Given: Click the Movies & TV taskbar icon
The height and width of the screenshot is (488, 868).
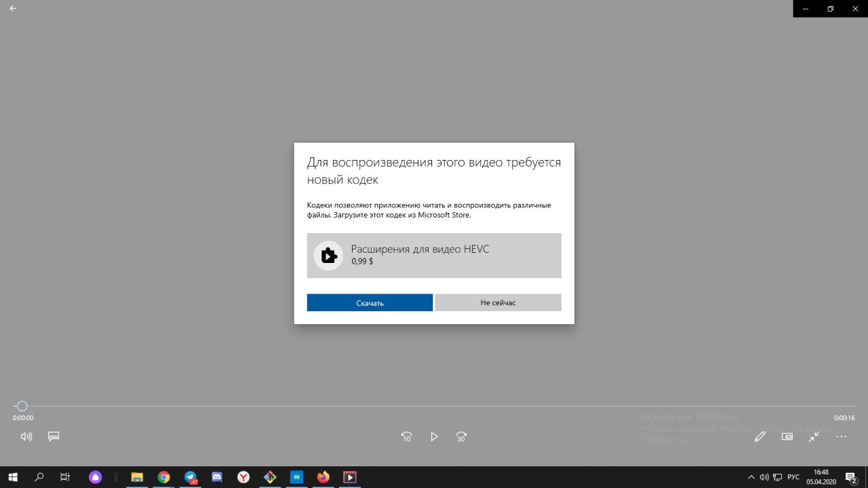Looking at the screenshot, I should point(350,477).
